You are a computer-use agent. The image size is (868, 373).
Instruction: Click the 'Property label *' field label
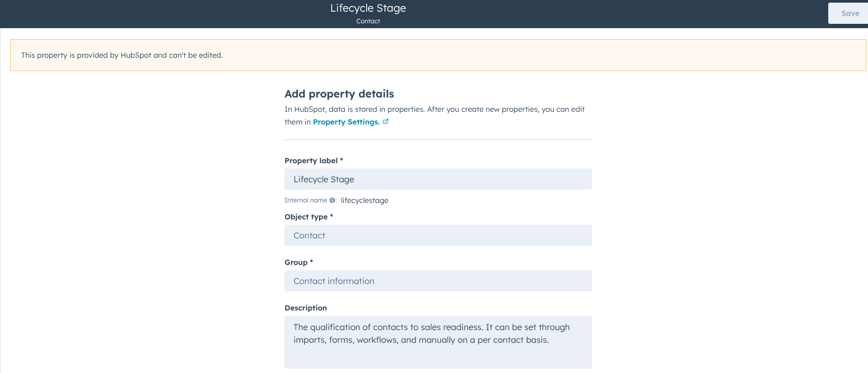(x=313, y=161)
